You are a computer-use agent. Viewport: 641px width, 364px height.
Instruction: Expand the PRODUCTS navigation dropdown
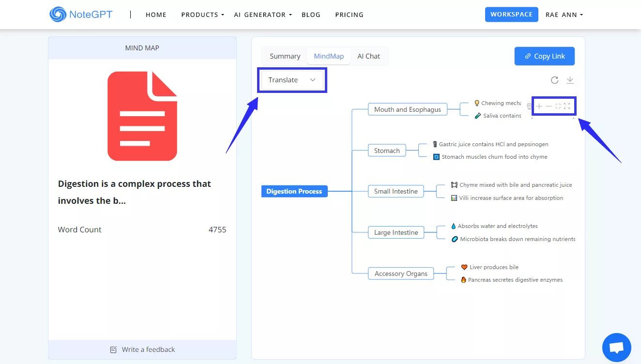[x=202, y=15]
